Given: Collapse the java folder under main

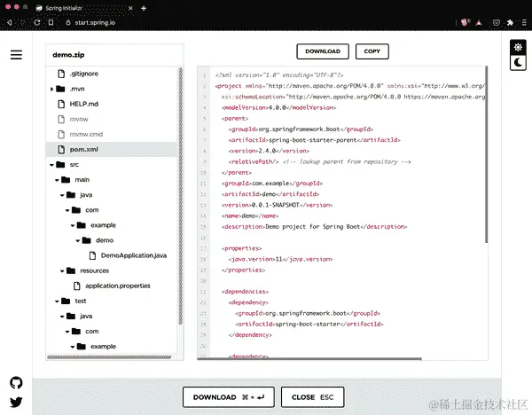Looking at the screenshot, I should pyautogui.click(x=62, y=195).
